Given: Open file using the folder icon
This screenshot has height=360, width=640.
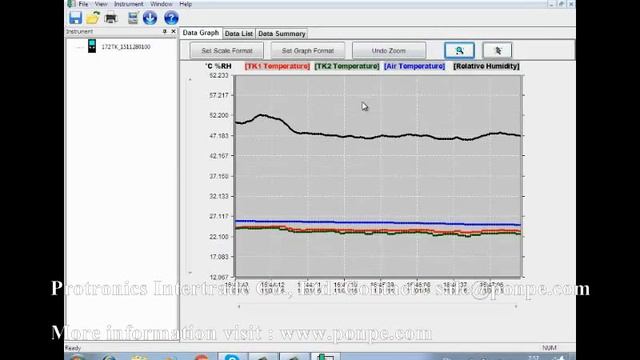Looking at the screenshot, I should (93, 18).
